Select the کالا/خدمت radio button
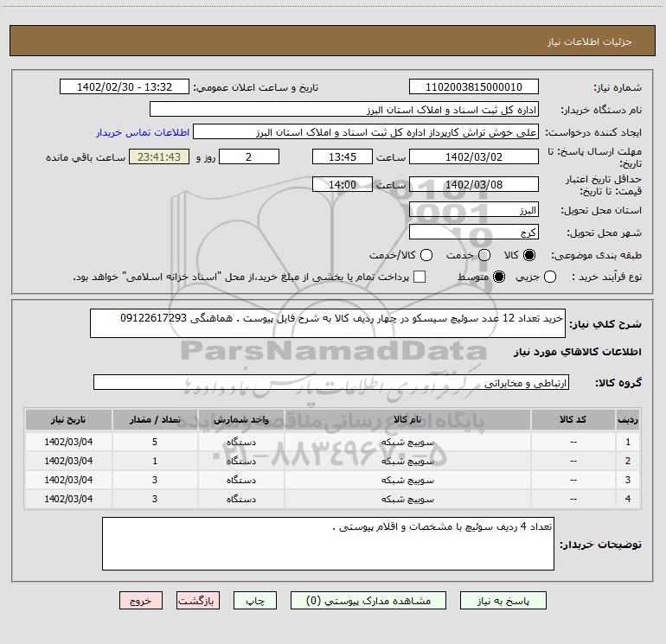 [x=426, y=255]
